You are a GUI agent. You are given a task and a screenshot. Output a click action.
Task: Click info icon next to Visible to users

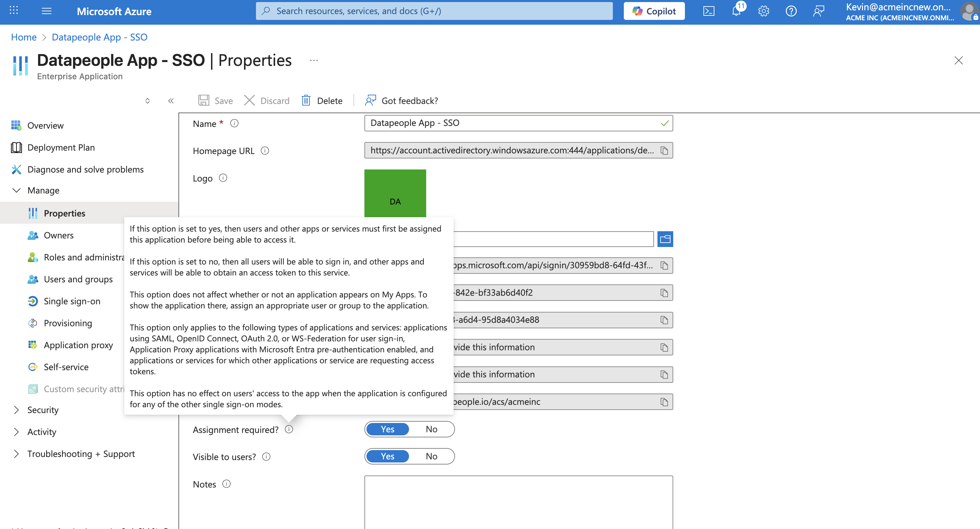point(266,456)
